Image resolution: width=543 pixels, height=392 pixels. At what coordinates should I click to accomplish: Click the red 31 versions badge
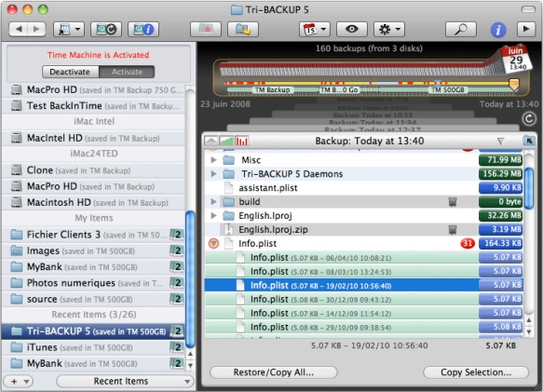(x=468, y=243)
